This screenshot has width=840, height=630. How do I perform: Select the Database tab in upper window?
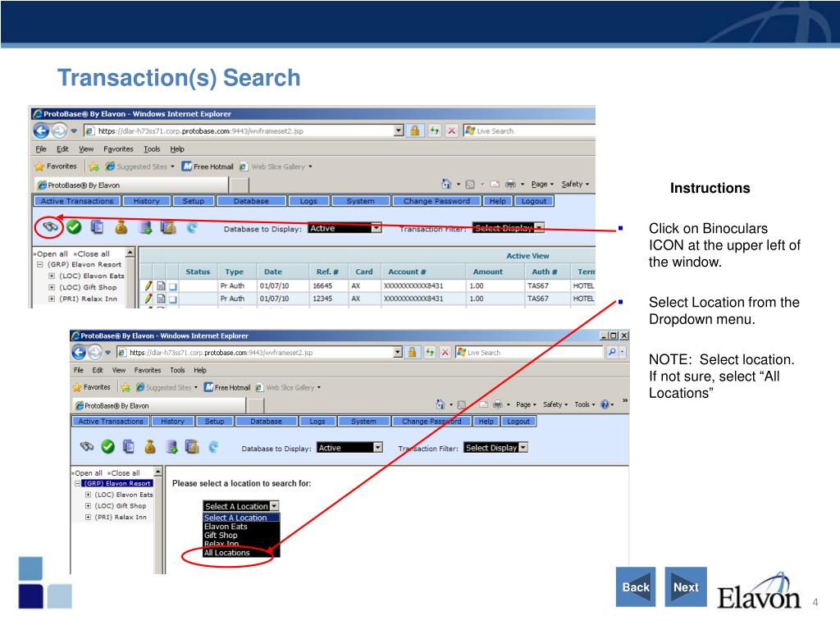pos(251,201)
